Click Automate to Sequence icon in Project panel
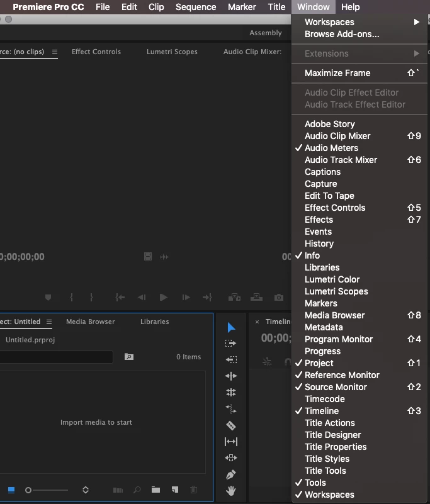The height and width of the screenshot is (504, 430). click(118, 490)
